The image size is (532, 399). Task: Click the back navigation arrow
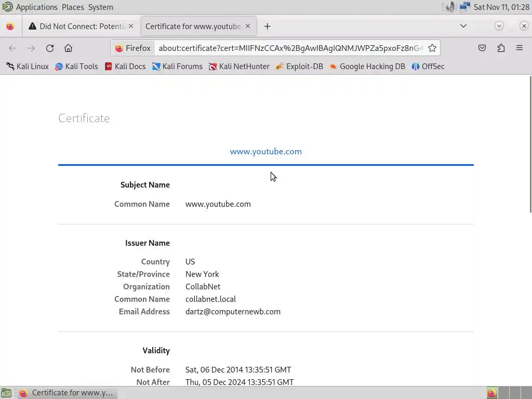(x=12, y=48)
